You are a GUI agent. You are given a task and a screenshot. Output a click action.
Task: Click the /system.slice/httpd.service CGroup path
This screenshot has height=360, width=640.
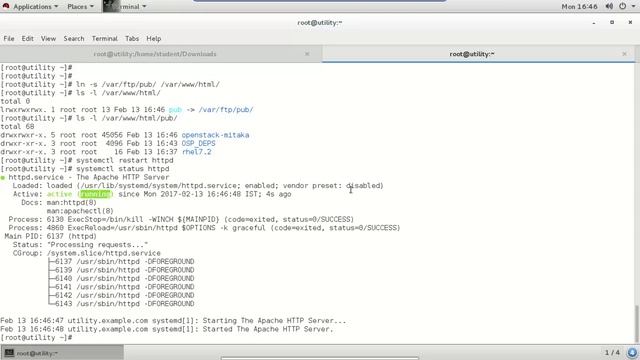104,253
